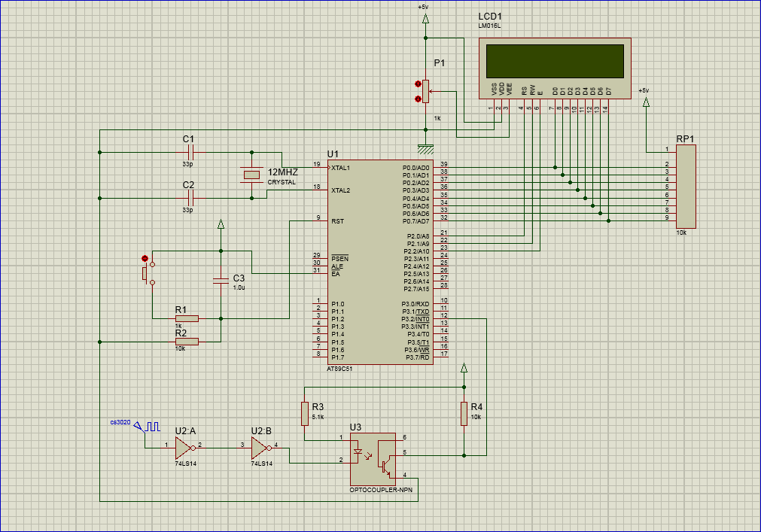Click the 74LS14 label under U2:A

coord(186,464)
